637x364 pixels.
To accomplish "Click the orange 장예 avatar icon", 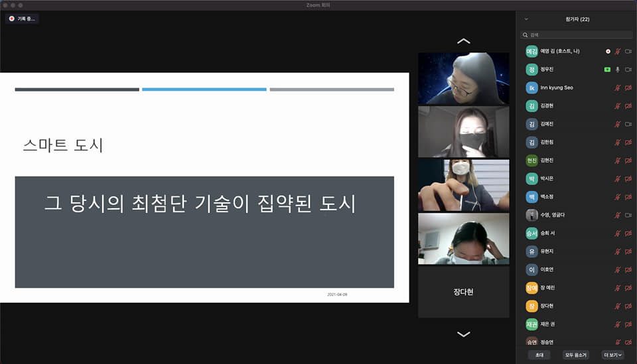I will 531,288.
